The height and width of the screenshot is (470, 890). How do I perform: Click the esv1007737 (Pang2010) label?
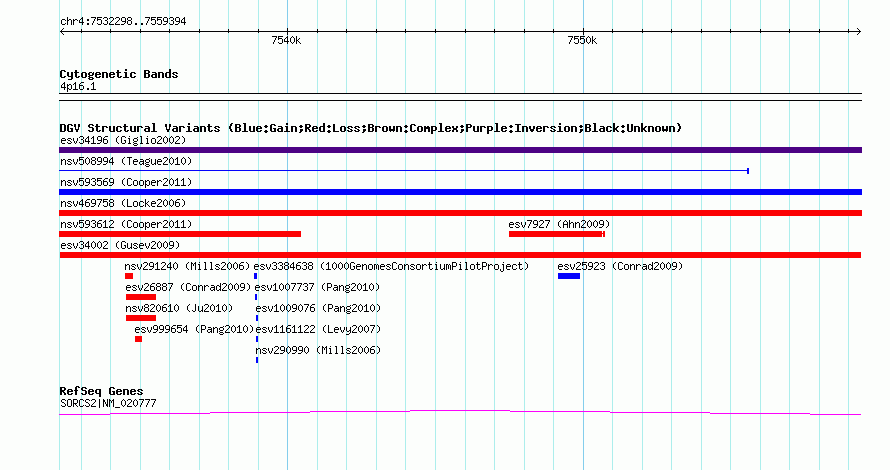[317, 287]
